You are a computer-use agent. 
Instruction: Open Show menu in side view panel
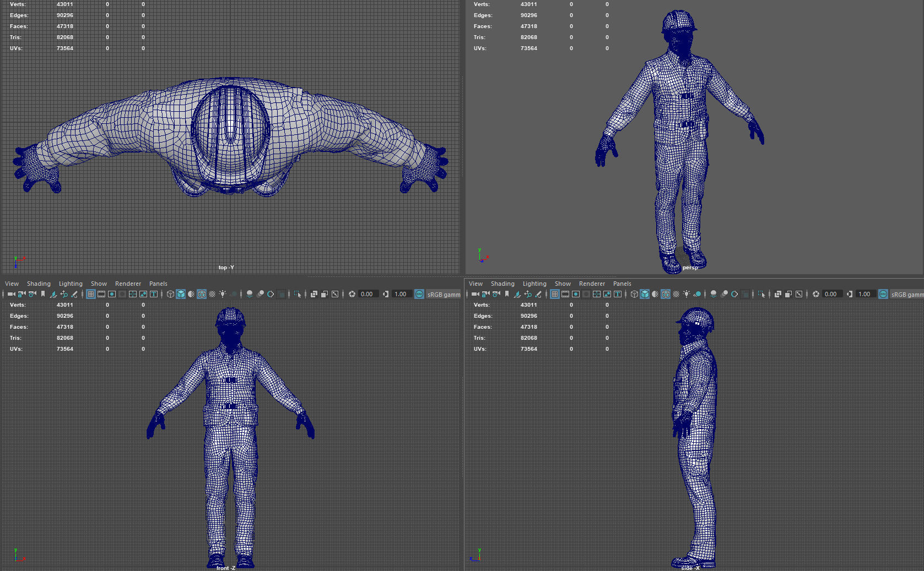563,284
